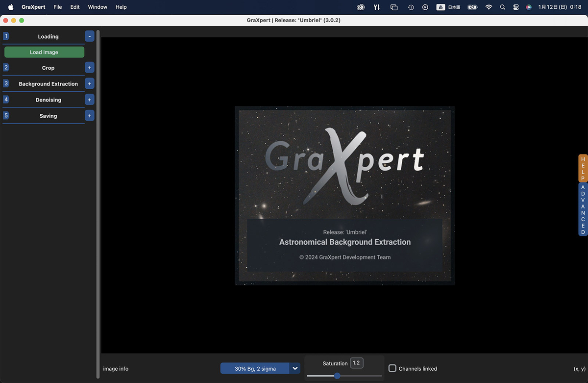Open the ADVANCED panel on the right edge
588x383 pixels.
pyautogui.click(x=583, y=206)
